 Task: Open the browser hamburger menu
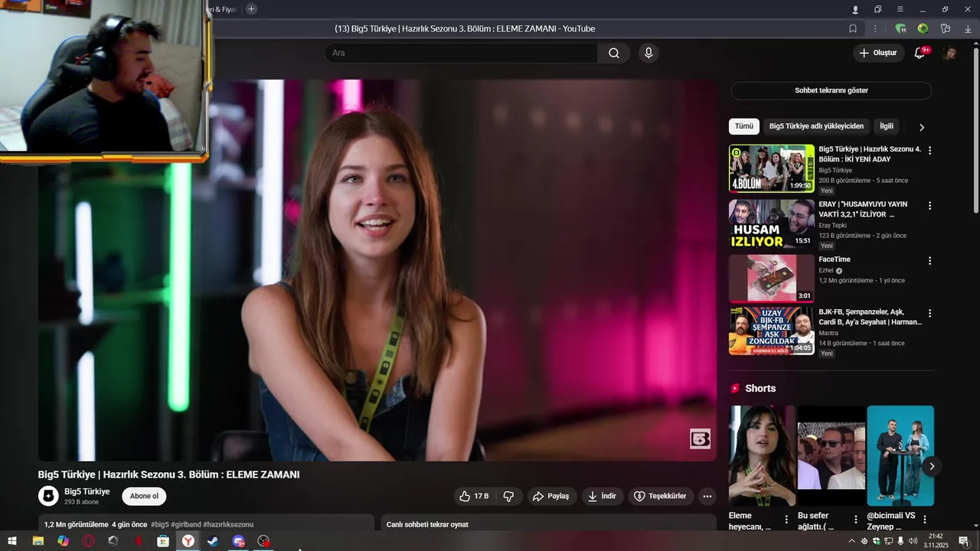[x=900, y=9]
